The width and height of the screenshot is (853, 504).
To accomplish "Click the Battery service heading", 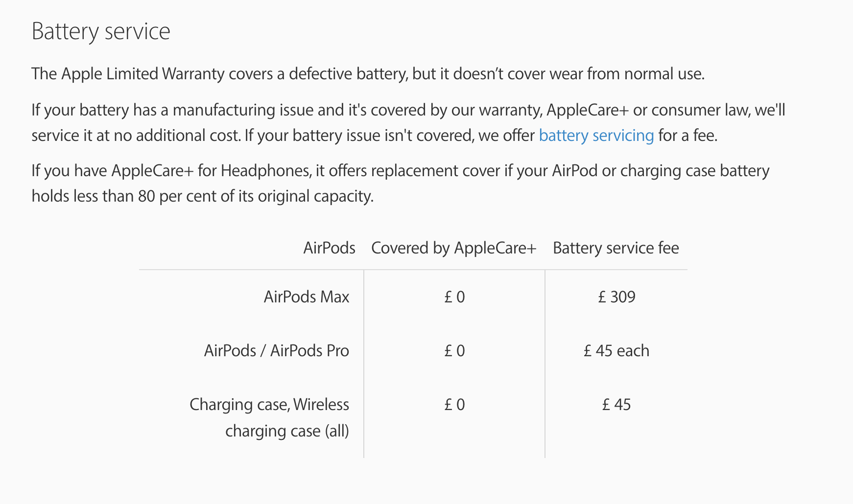I will 101,32.
